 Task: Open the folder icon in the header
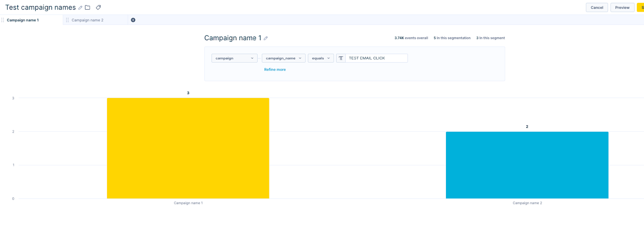click(87, 8)
